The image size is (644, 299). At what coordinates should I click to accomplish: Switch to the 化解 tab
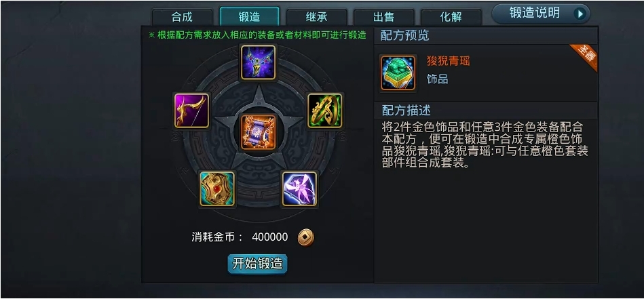451,17
